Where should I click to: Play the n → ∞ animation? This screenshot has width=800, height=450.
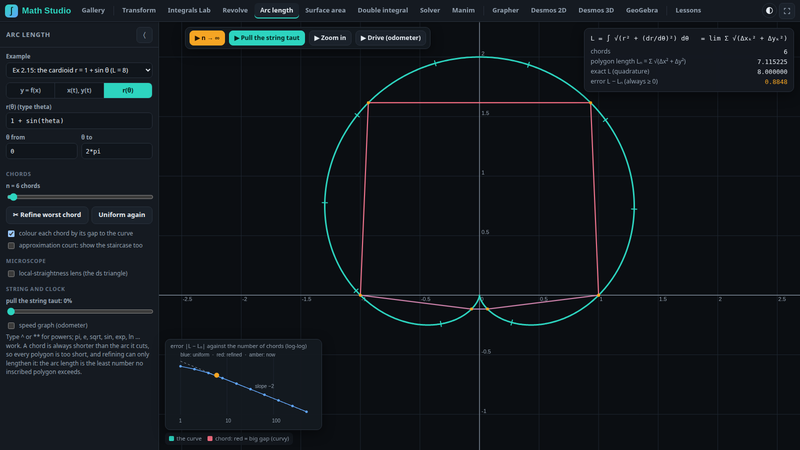click(207, 38)
